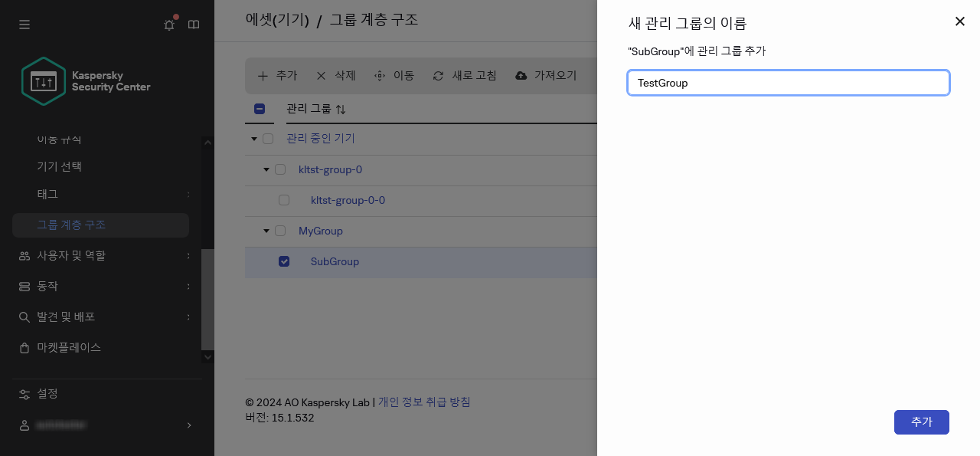Click the hamburger menu icon
The width and height of the screenshot is (980, 456).
(24, 25)
